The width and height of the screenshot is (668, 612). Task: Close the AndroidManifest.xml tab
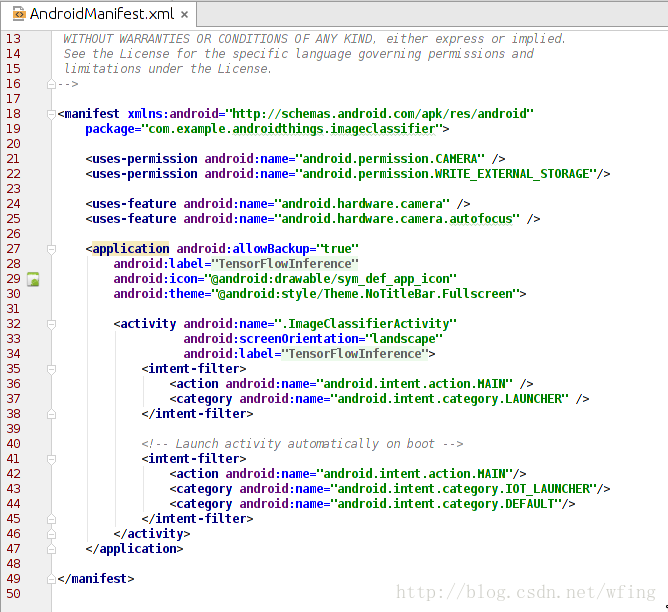tap(184, 15)
